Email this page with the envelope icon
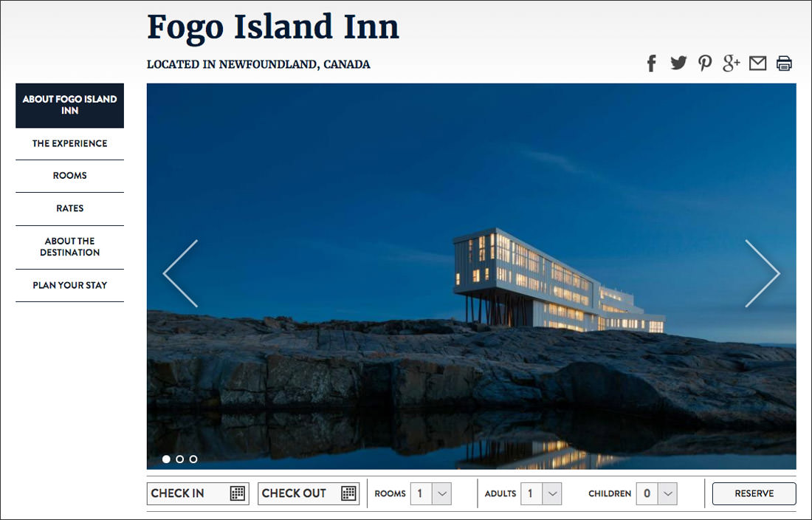 pos(757,64)
